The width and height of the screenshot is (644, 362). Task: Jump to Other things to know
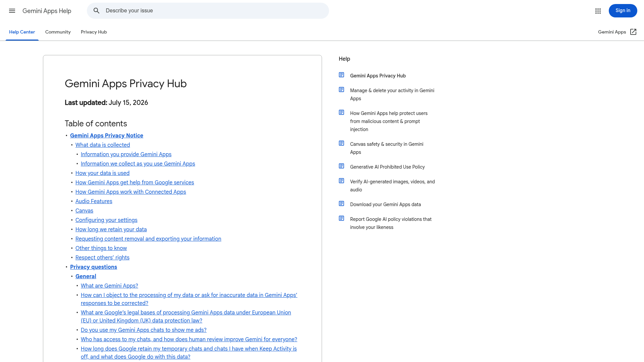pos(101,248)
